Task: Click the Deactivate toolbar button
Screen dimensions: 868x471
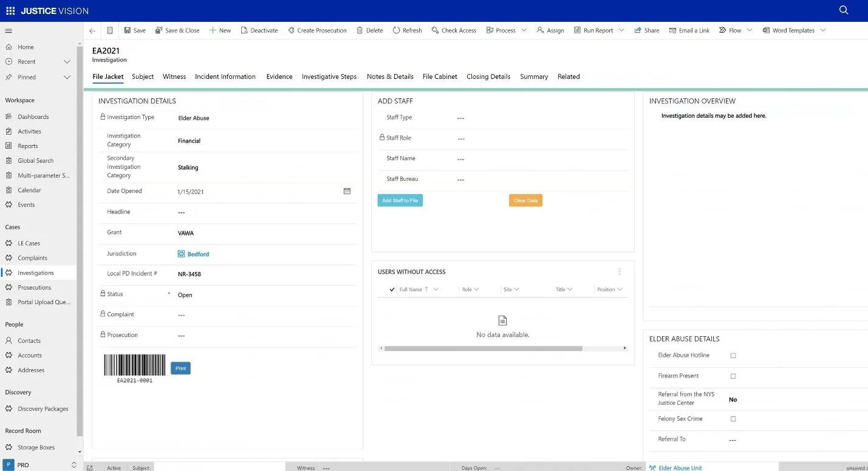Action: coord(259,30)
